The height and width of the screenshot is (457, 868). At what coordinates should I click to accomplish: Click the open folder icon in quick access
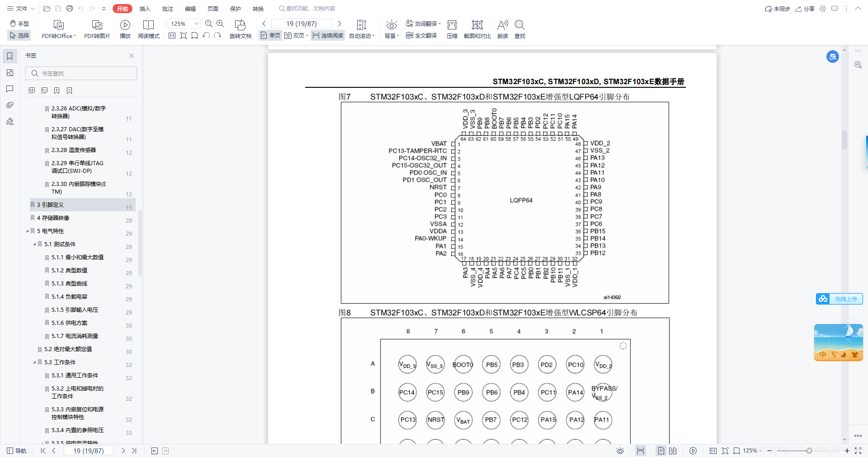coord(47,9)
